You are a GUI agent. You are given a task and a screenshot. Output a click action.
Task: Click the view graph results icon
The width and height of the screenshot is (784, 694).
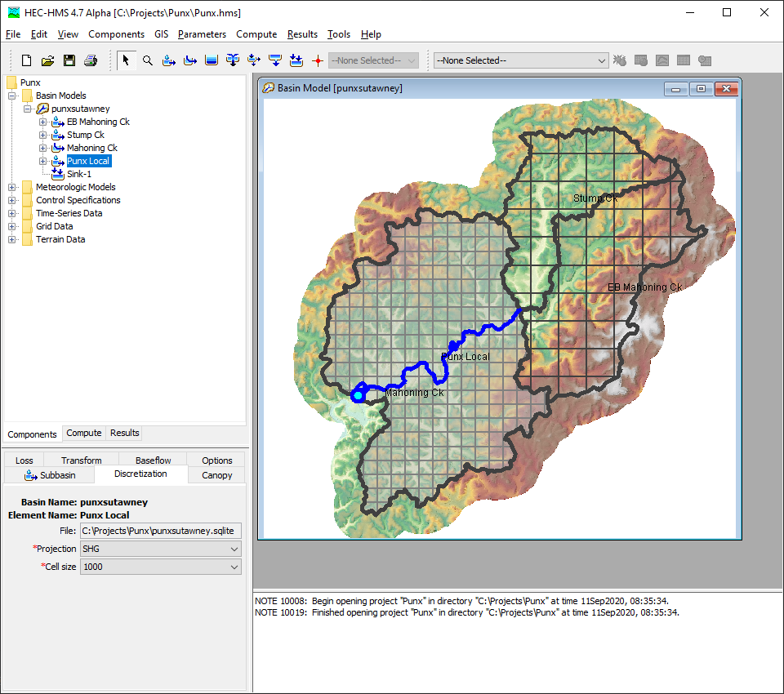click(662, 60)
